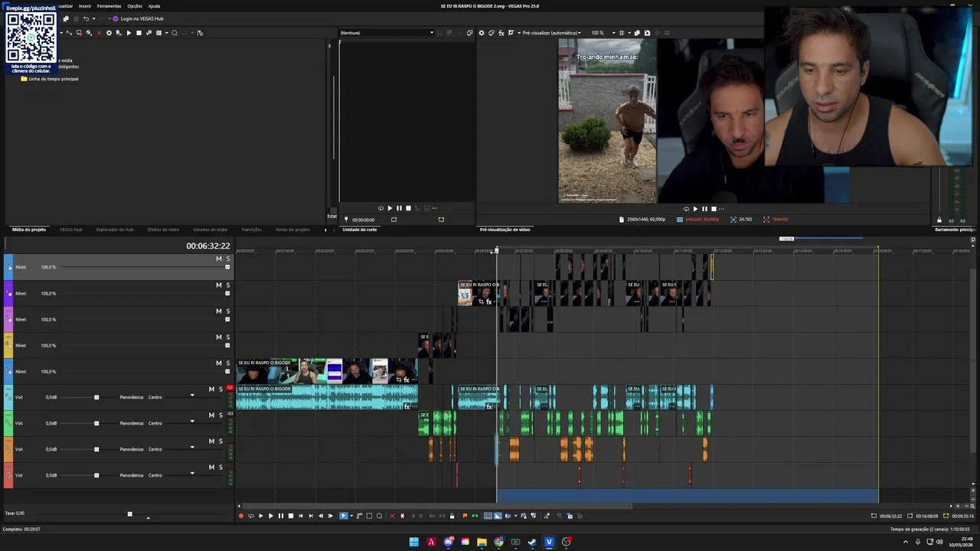
Task: Open the Ferramentas menu
Action: coord(109,6)
